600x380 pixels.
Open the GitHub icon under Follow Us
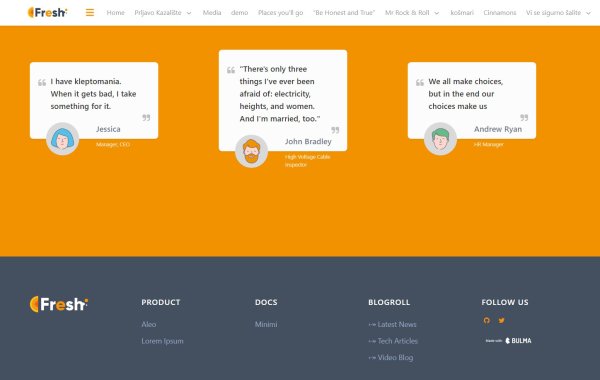coord(486,320)
